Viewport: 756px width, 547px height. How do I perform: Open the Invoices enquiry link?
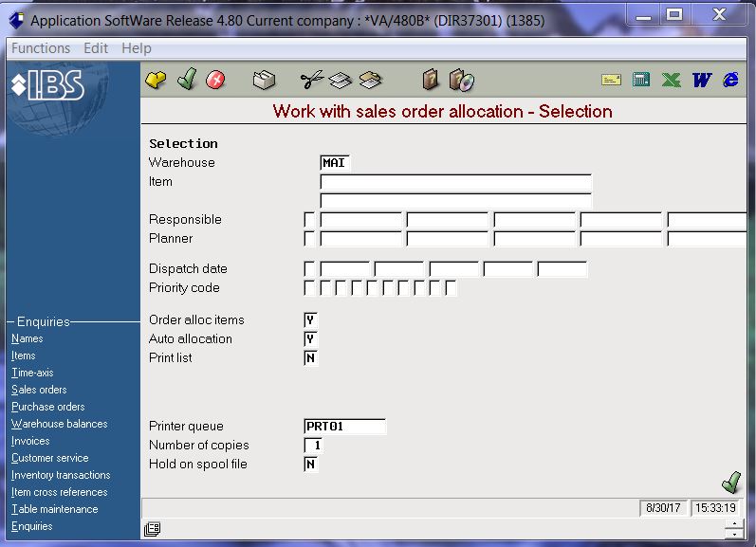(x=30, y=441)
